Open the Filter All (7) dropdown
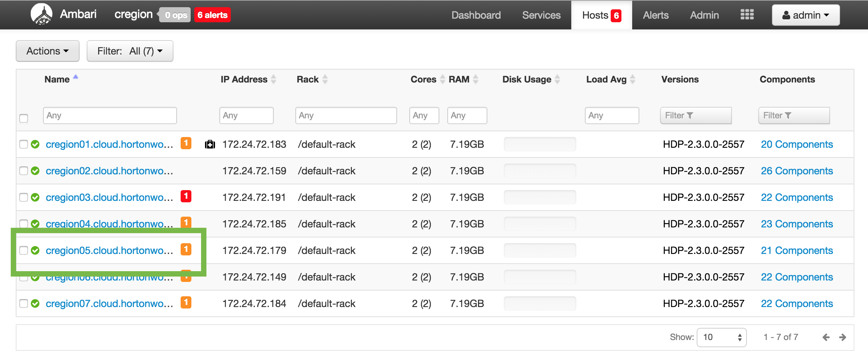Screen dimensions: 868x363 tap(130, 51)
